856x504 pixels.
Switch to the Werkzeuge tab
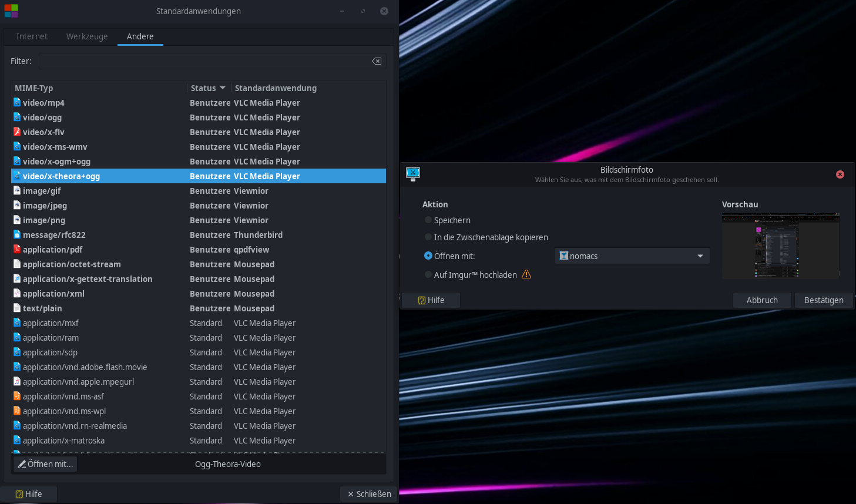point(87,36)
